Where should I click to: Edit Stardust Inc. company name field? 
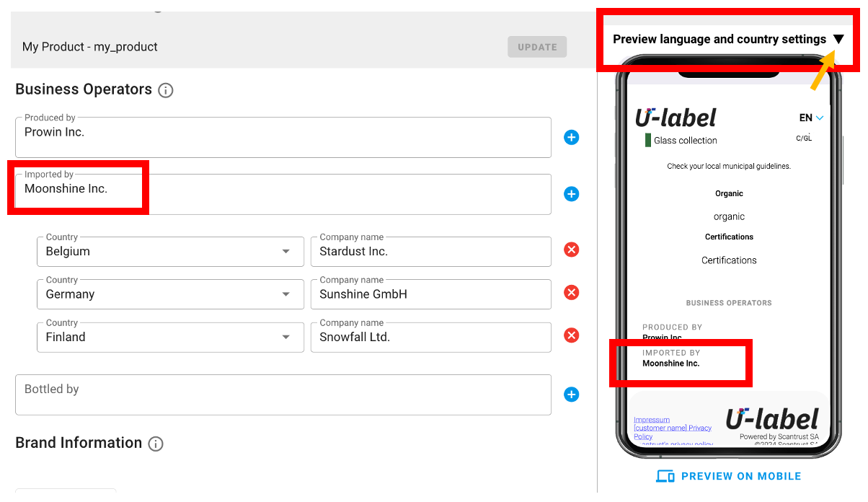coord(431,251)
